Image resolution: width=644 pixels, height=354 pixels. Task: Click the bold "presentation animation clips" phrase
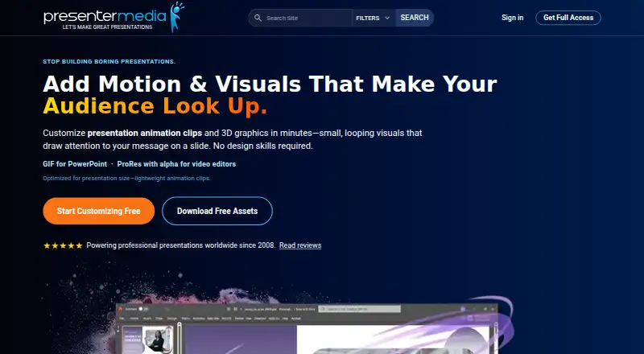(x=145, y=133)
